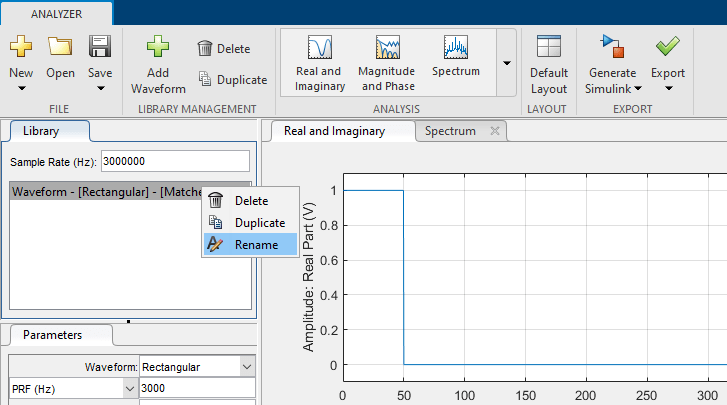The width and height of the screenshot is (727, 405).
Task: Open the Waveform type Rectangular dropdown
Action: click(x=247, y=367)
